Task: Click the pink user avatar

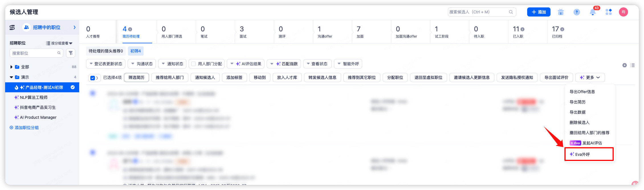Action: tap(623, 12)
